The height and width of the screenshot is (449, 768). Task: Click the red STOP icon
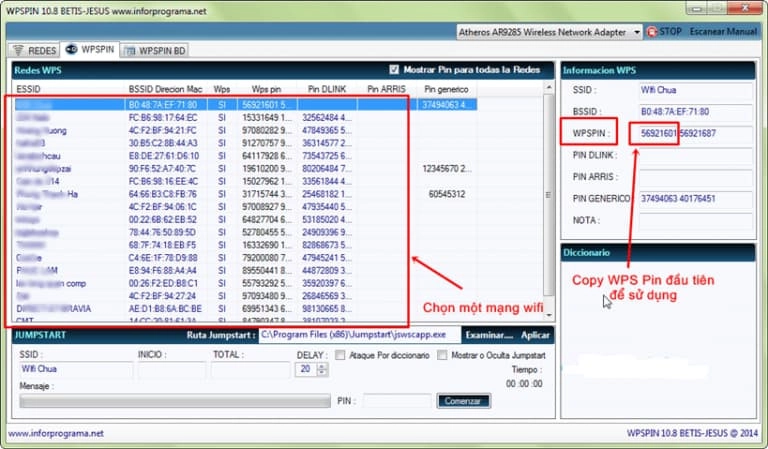pos(652,32)
